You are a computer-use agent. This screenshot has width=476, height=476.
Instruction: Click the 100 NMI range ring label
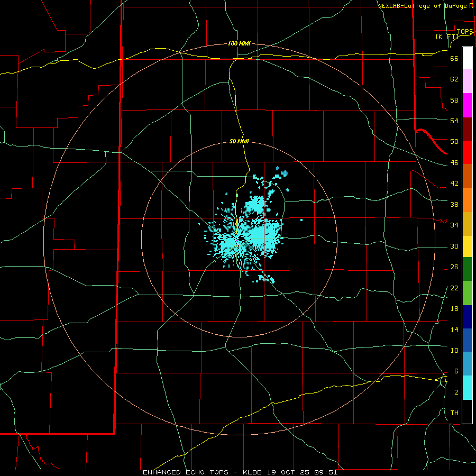coord(239,44)
